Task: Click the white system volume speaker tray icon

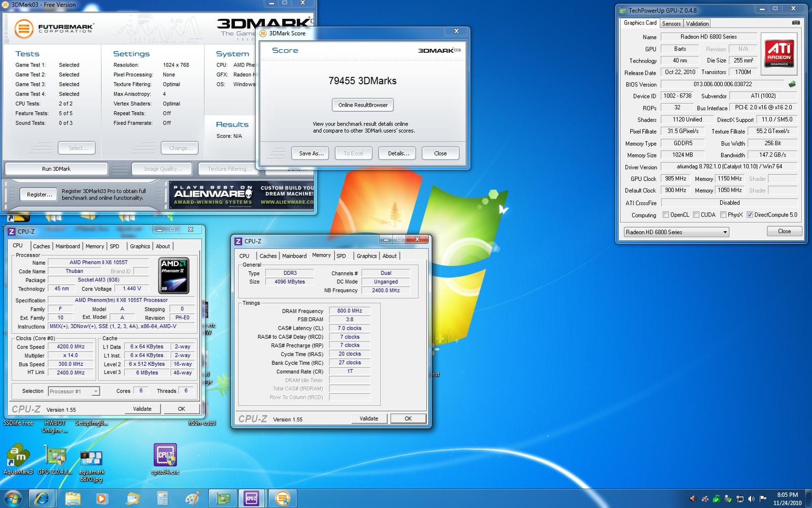Action: (x=751, y=499)
